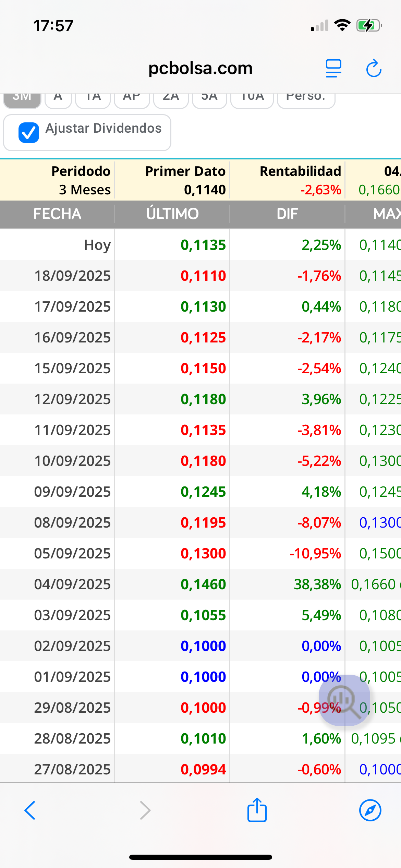
Task: Tap the Safari share icon
Action: (x=257, y=810)
